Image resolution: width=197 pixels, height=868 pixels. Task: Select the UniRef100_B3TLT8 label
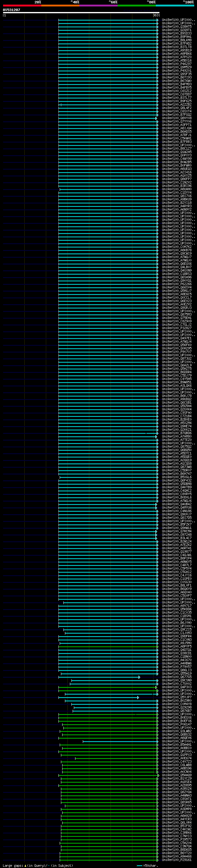(177, 47)
